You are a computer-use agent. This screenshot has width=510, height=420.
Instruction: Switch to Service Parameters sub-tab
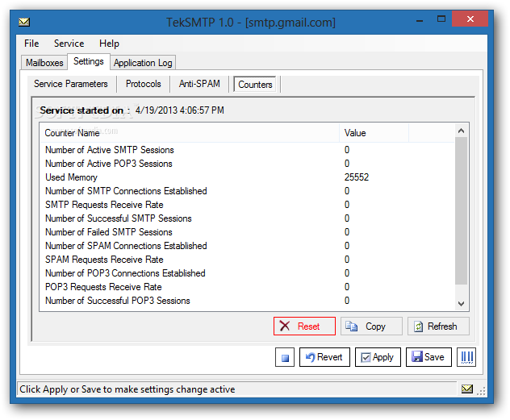[x=71, y=84]
